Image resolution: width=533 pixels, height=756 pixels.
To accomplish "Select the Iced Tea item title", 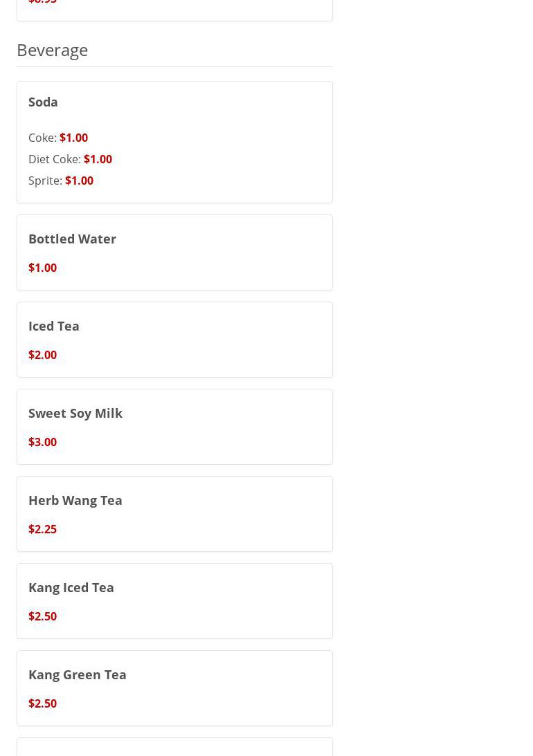I will (x=53, y=326).
